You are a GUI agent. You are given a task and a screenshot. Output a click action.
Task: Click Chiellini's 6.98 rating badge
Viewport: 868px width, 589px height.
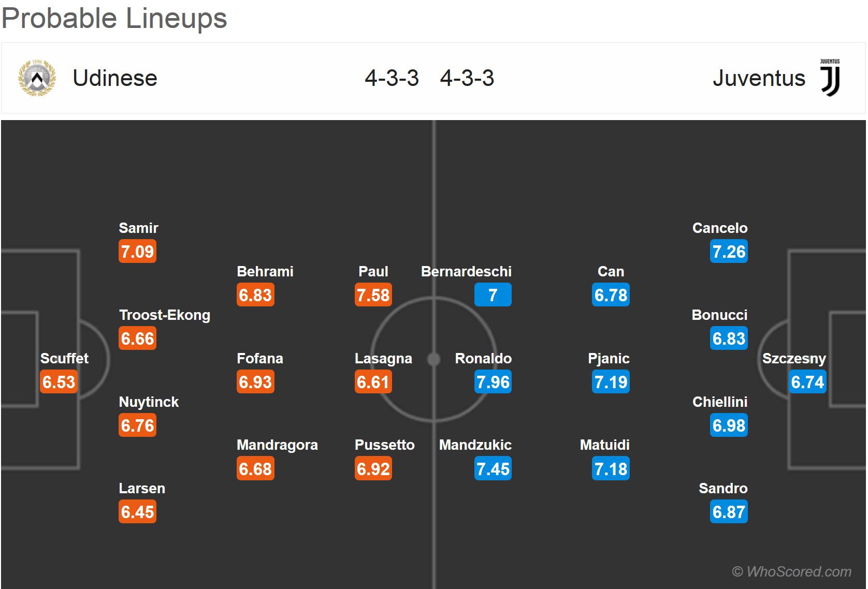[729, 425]
